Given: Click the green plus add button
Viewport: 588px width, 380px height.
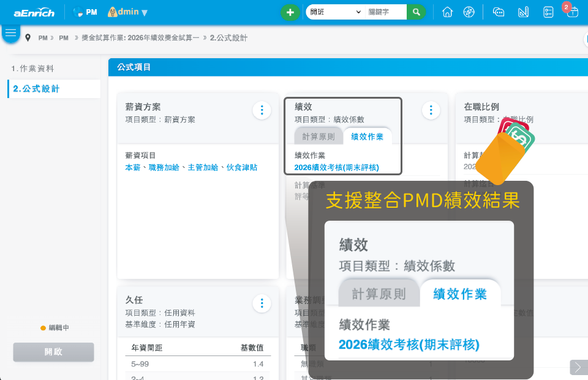Looking at the screenshot, I should pos(290,12).
